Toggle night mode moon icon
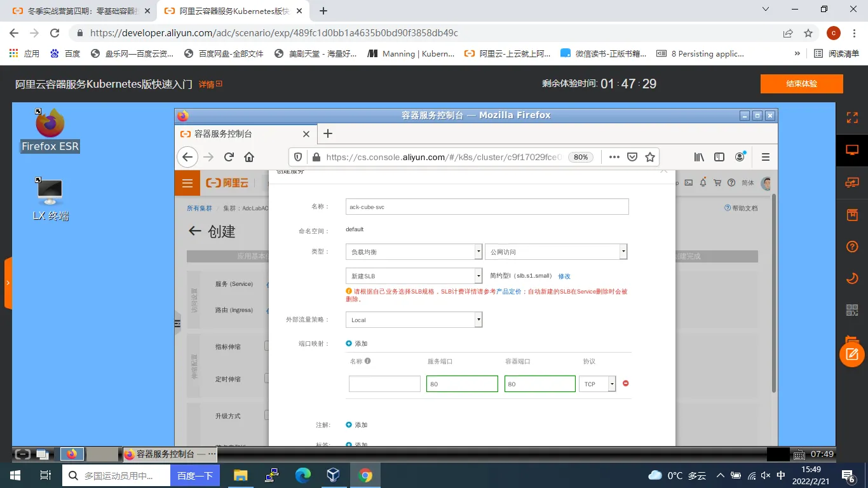The image size is (868, 488). pyautogui.click(x=852, y=278)
